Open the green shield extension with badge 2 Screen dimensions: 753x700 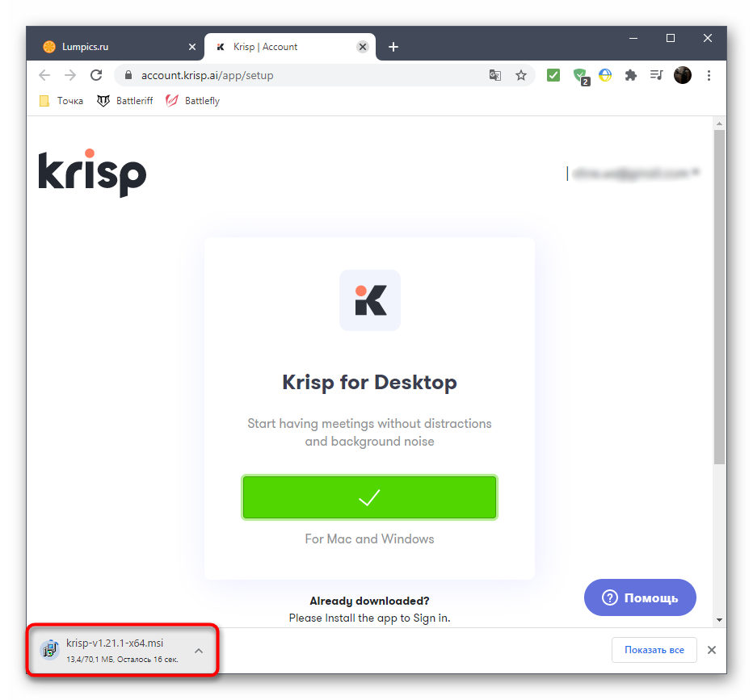point(581,76)
